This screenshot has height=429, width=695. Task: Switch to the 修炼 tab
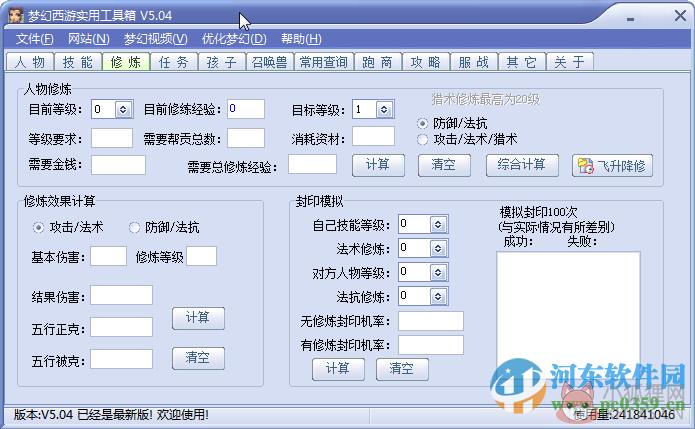(126, 62)
